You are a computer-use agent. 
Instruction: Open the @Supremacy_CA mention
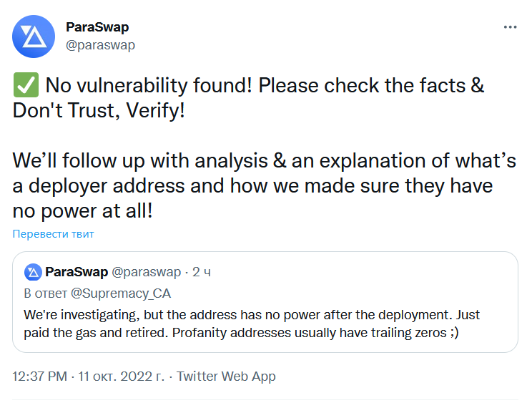tap(120, 293)
